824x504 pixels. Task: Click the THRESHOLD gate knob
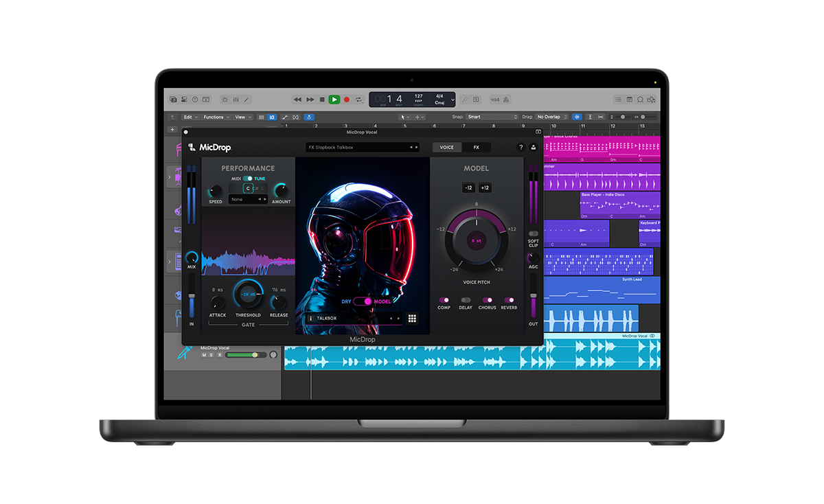coord(248,294)
